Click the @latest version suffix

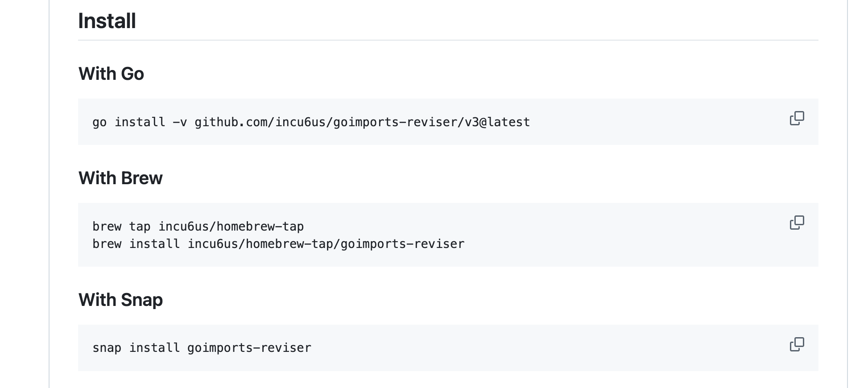505,122
